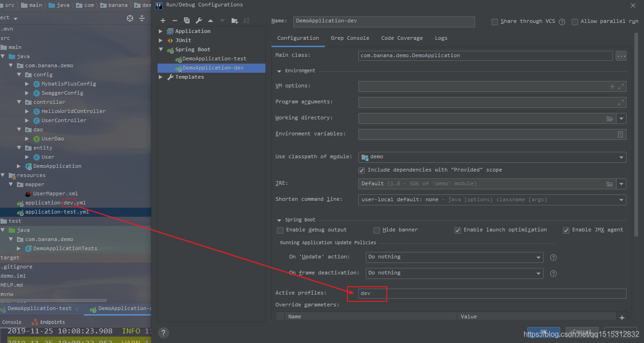Image resolution: width=644 pixels, height=343 pixels.
Task: Locate current file target icon in Project pane
Action: tap(130, 18)
